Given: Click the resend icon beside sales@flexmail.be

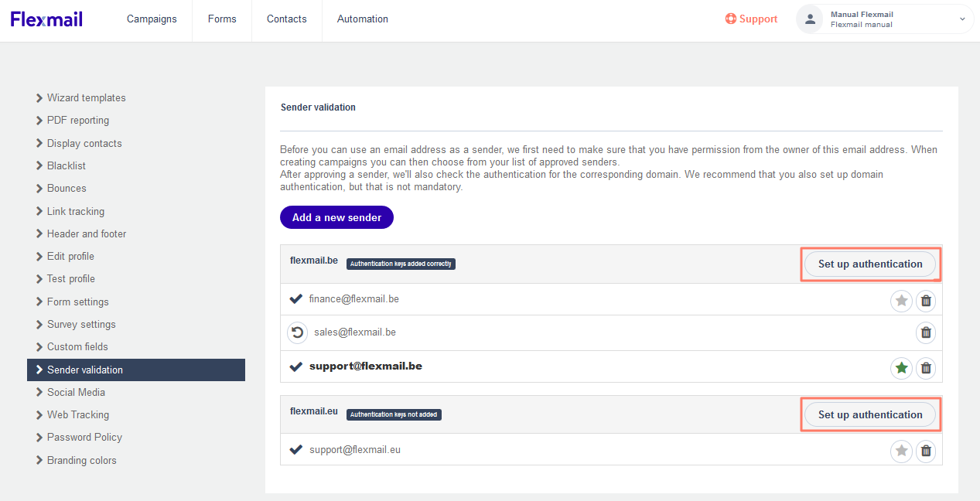Looking at the screenshot, I should [297, 332].
